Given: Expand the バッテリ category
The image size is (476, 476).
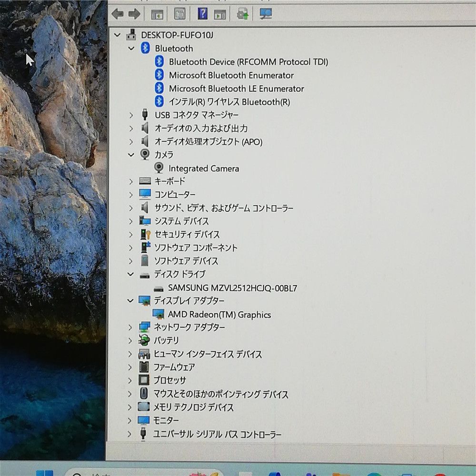Looking at the screenshot, I should coord(131,341).
